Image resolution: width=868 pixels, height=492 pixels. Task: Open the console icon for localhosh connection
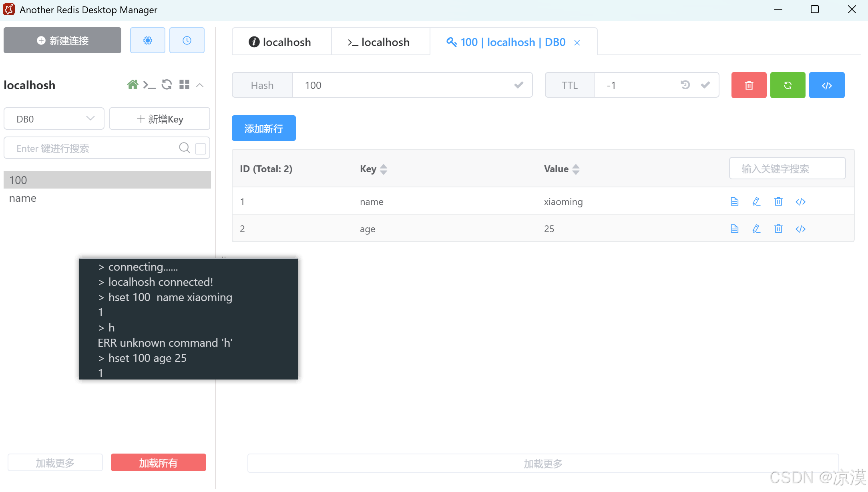coord(149,85)
